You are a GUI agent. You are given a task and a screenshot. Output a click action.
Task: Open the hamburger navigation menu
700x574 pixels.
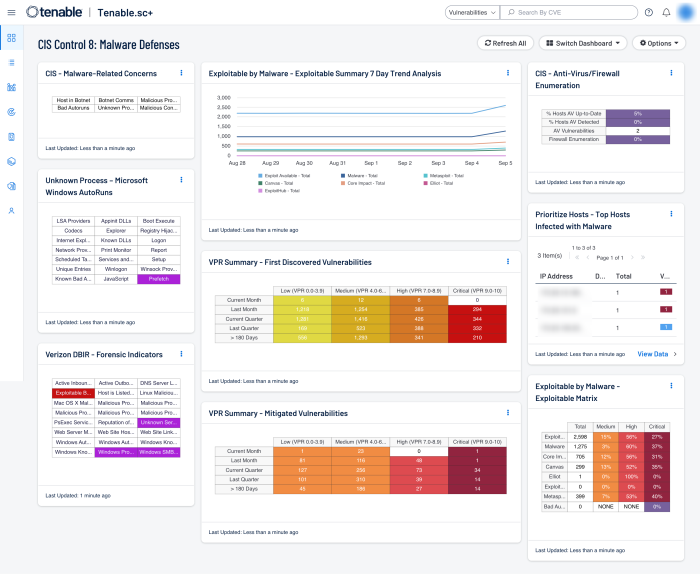(12, 12)
